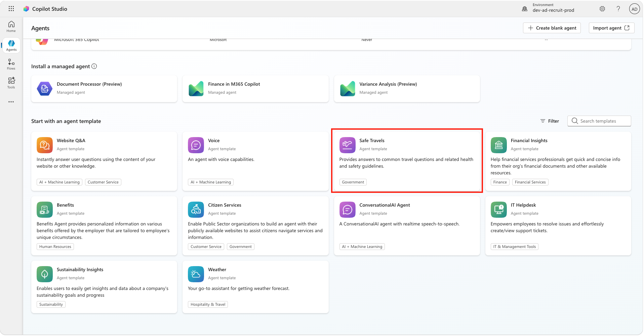644x336 pixels.
Task: Click the Hospitality & Travel tag
Action: point(208,304)
